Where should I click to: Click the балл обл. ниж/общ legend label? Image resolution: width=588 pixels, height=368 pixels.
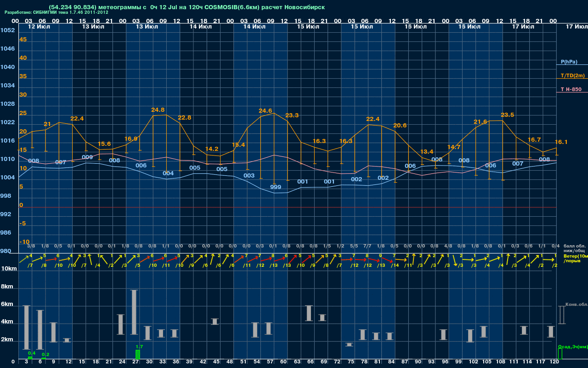[x=574, y=248]
